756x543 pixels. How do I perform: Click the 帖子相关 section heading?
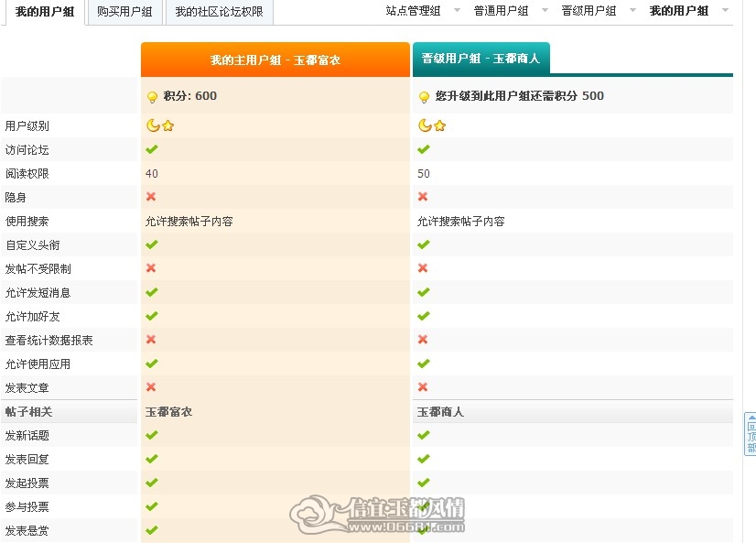[x=28, y=412]
